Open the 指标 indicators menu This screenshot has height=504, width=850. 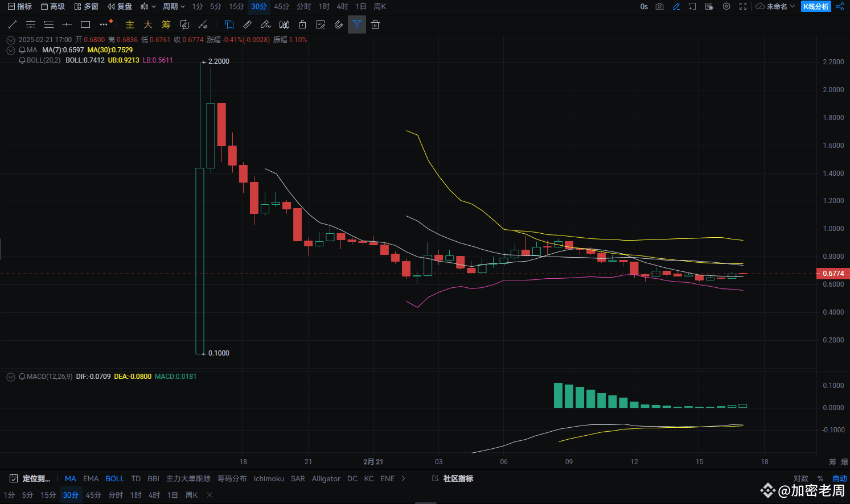(x=20, y=6)
